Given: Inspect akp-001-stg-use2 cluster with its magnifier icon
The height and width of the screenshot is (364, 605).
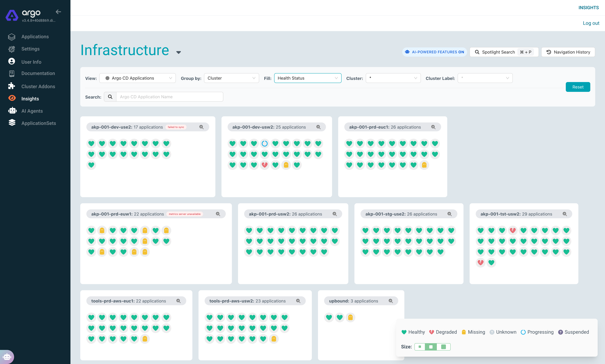Looking at the screenshot, I should tap(450, 214).
